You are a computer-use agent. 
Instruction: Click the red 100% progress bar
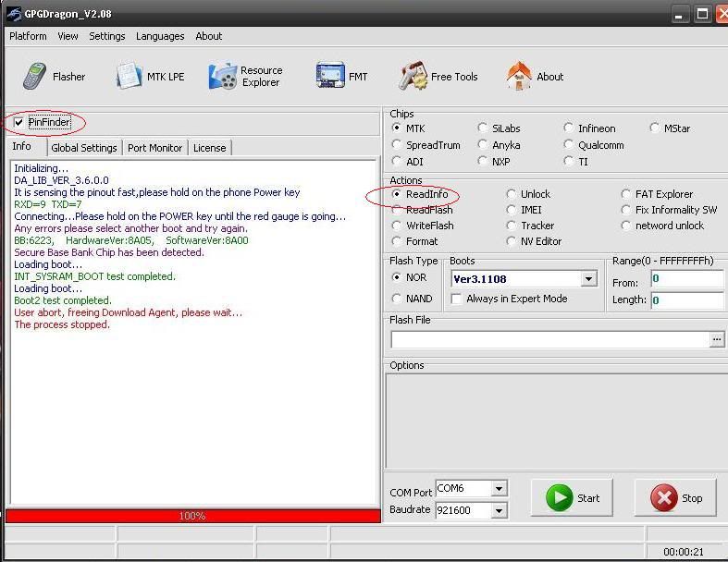(x=192, y=516)
